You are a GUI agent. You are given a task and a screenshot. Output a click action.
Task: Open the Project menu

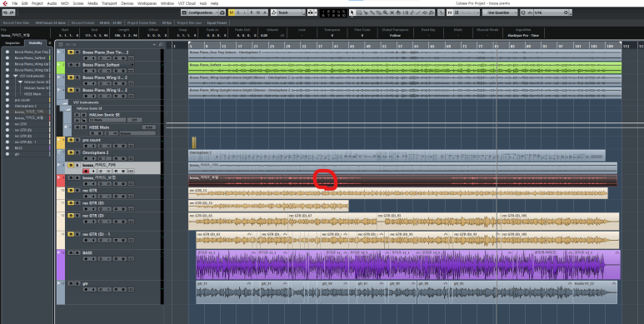(x=37, y=3)
